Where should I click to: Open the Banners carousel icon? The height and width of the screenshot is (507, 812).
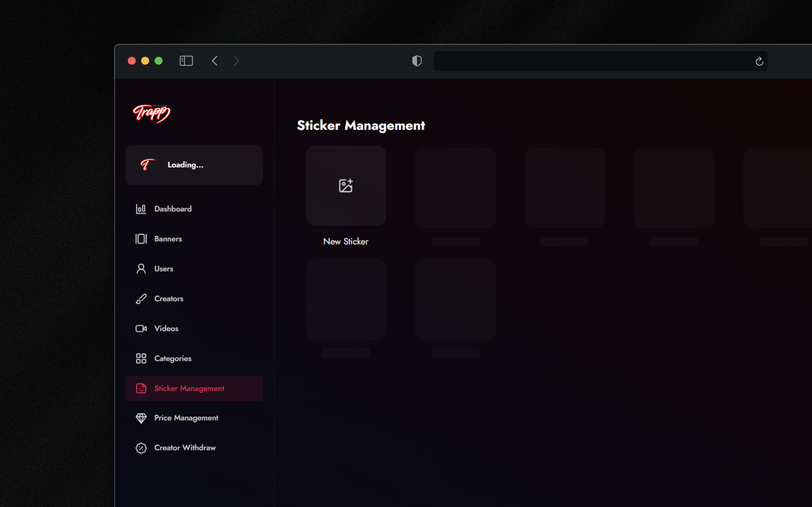[x=141, y=239]
